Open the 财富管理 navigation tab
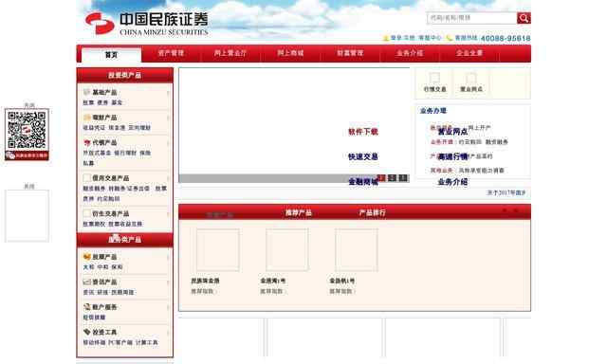The width and height of the screenshot is (607, 364). tap(350, 53)
